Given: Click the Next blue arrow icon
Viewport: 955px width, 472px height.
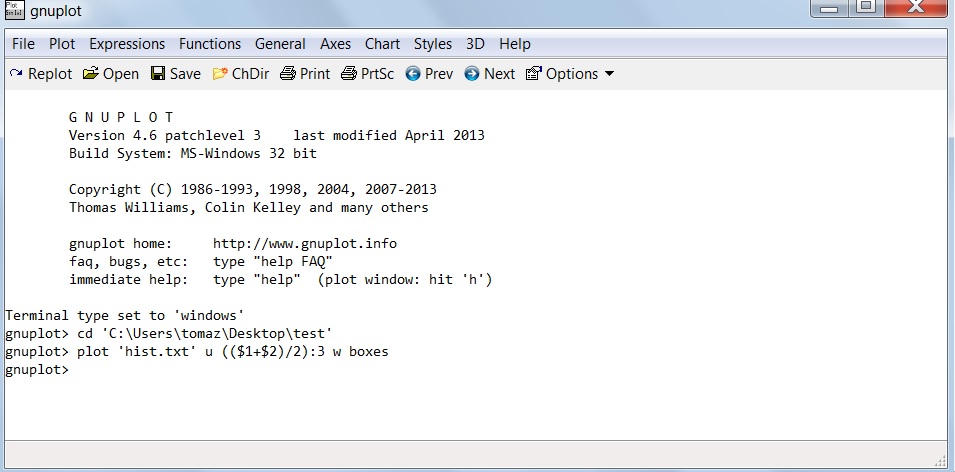Looking at the screenshot, I should (471, 74).
